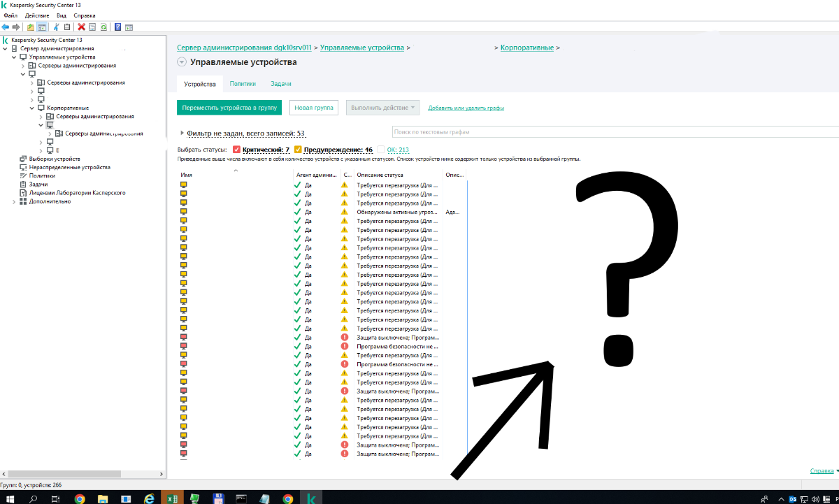Toggle the Критический status checkbox
The image size is (839, 504).
[x=236, y=150]
